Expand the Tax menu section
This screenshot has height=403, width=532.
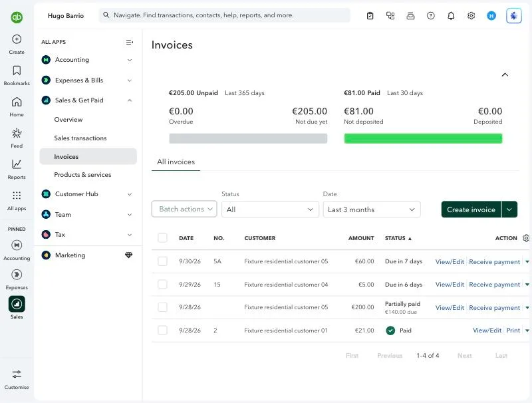(130, 235)
